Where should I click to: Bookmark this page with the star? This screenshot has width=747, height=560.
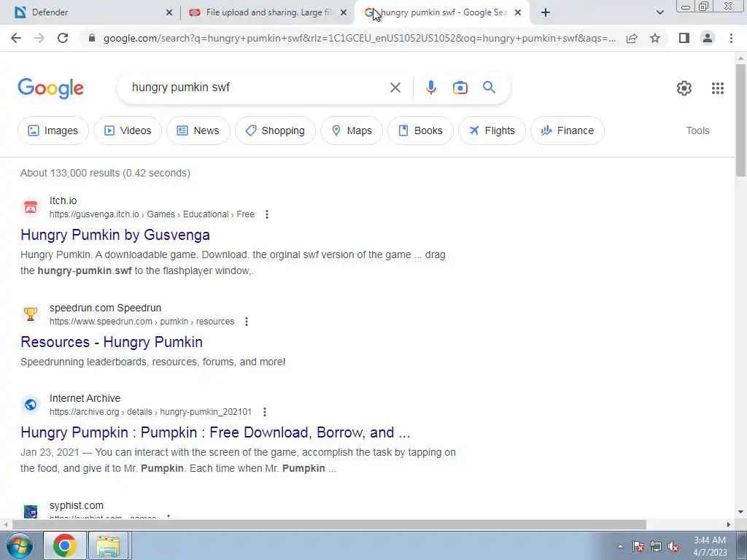pos(655,38)
